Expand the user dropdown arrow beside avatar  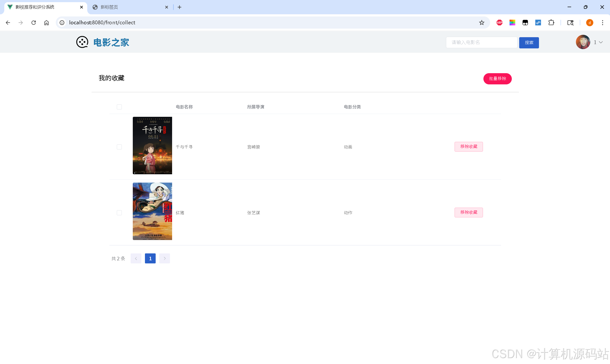click(601, 42)
